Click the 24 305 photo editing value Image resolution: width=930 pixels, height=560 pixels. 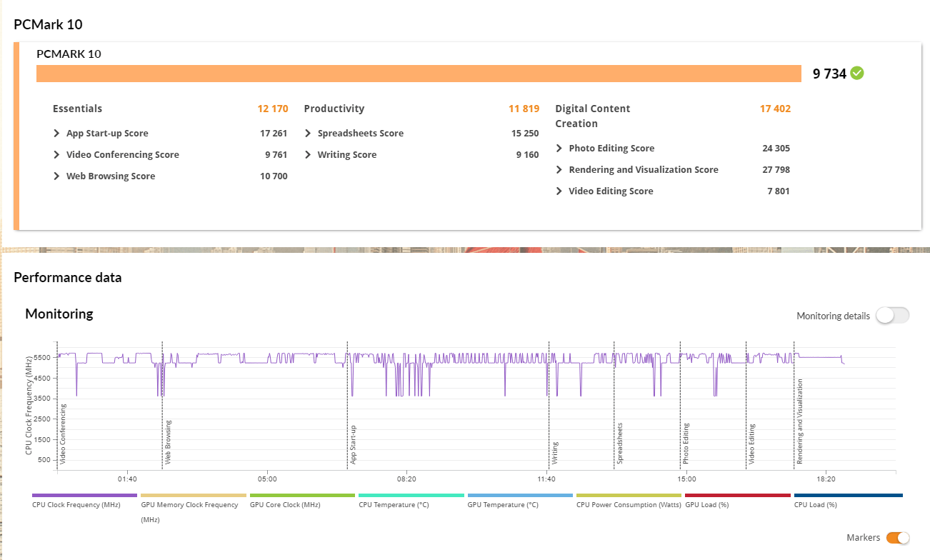[x=776, y=149]
